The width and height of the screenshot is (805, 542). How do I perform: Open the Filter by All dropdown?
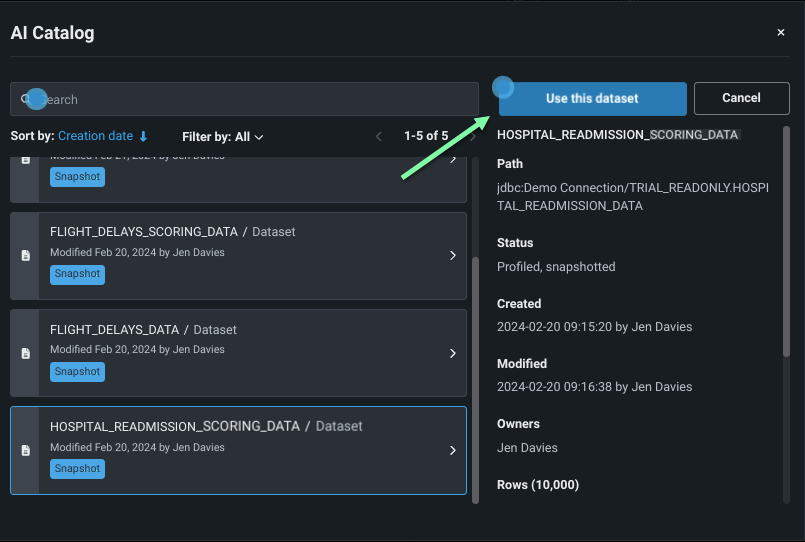pos(223,137)
